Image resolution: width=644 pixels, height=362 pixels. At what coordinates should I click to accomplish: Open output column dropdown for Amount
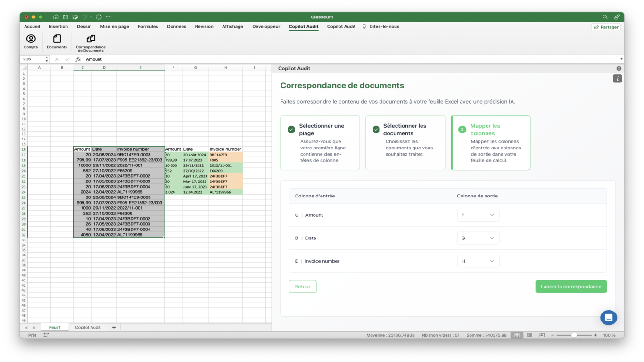[x=478, y=215]
